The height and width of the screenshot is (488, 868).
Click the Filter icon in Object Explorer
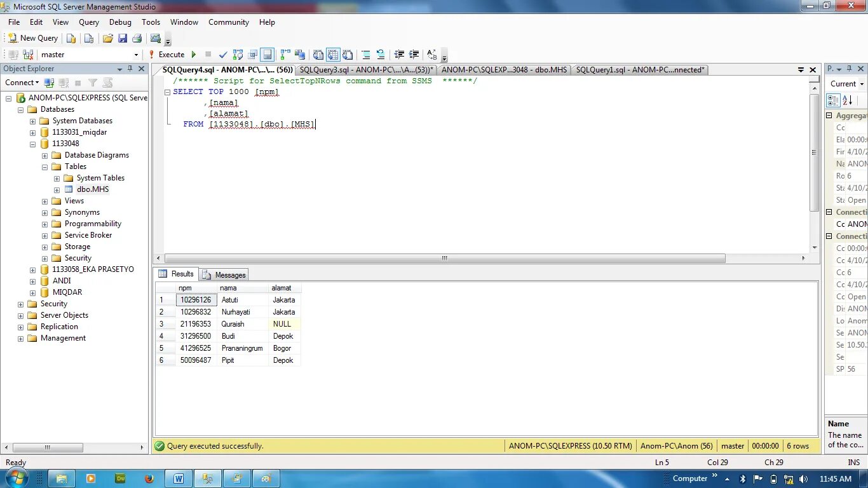pyautogui.click(x=93, y=83)
